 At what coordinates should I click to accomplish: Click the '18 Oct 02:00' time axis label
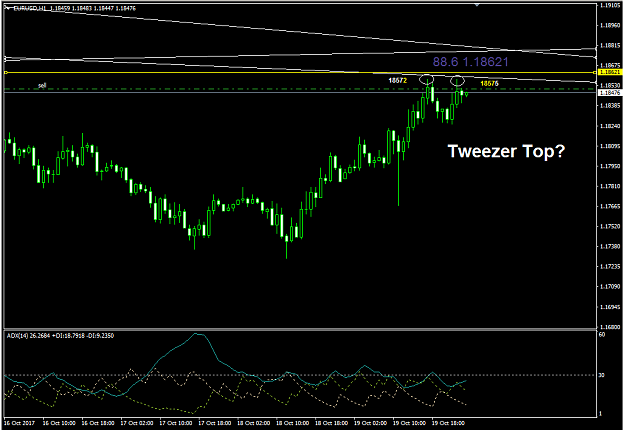(254, 423)
